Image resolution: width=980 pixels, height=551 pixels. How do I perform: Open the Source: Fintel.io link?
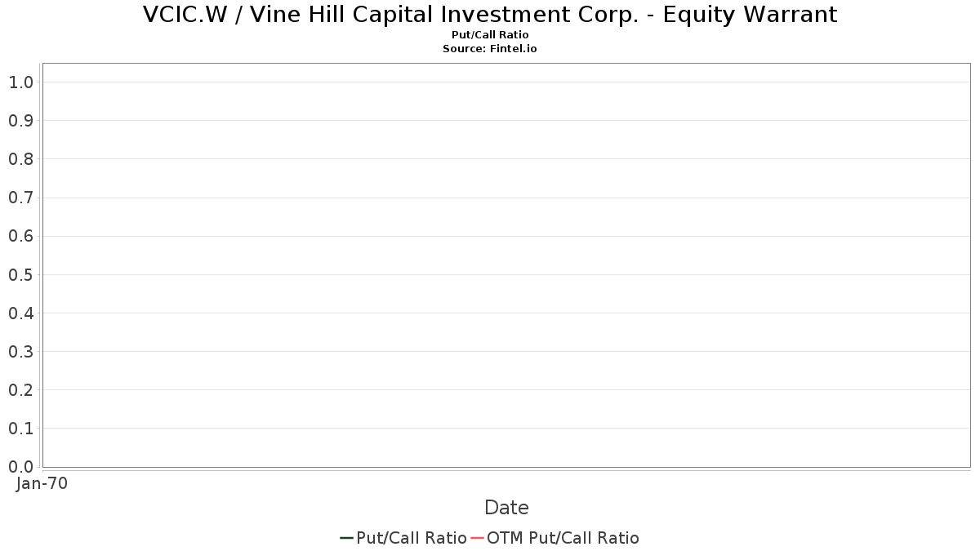pos(490,49)
